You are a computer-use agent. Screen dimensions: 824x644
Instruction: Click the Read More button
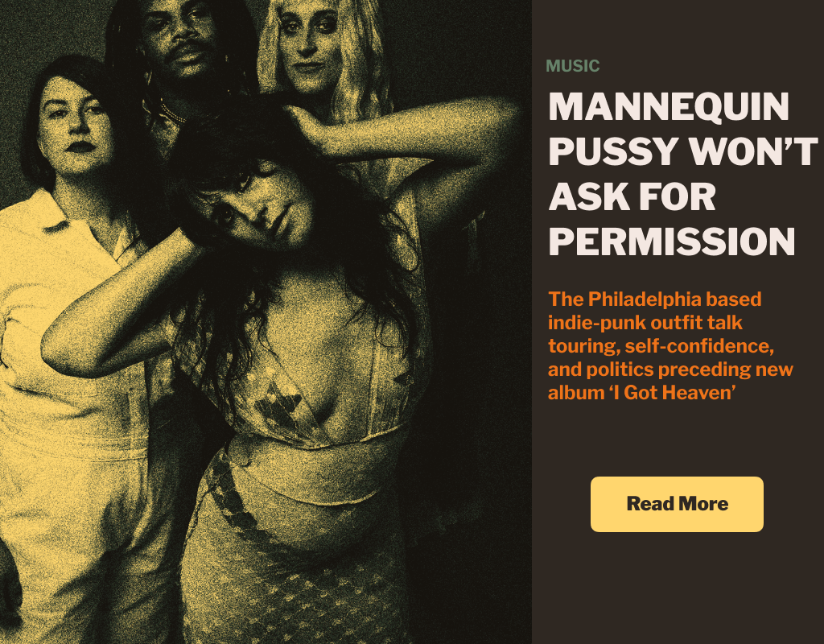[x=677, y=504]
